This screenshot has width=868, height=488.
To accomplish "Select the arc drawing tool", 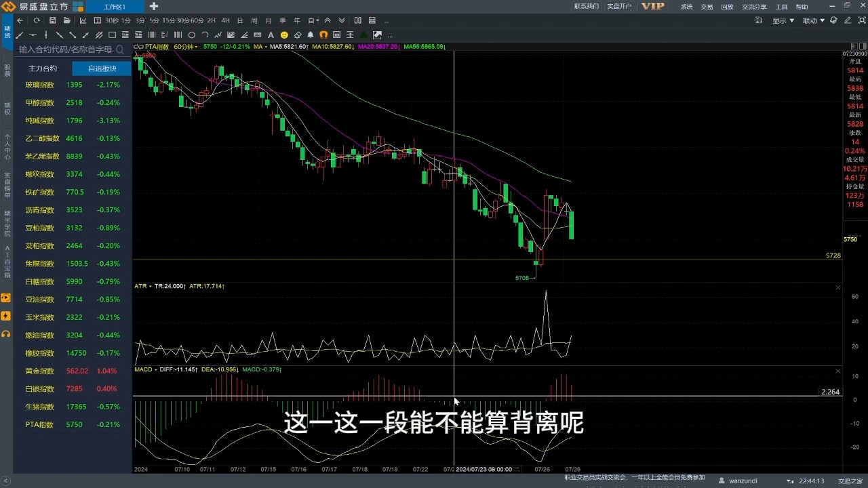I will coord(205,35).
